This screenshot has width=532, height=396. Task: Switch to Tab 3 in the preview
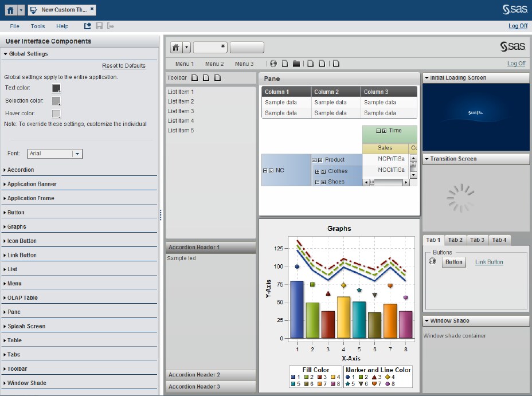478,240
